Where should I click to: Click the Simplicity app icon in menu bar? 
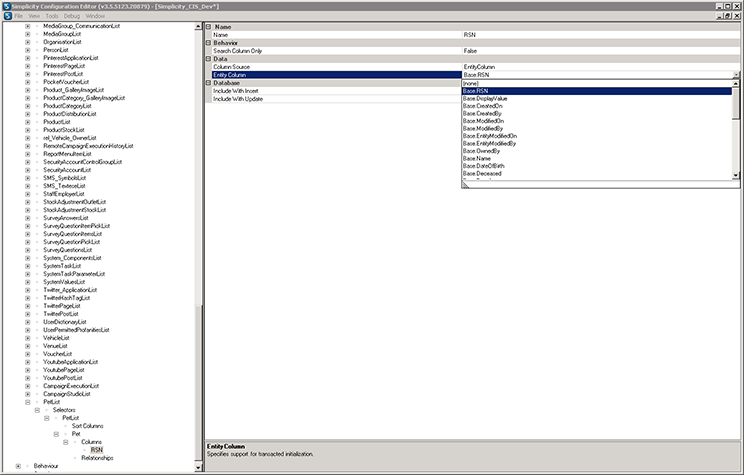click(7, 16)
